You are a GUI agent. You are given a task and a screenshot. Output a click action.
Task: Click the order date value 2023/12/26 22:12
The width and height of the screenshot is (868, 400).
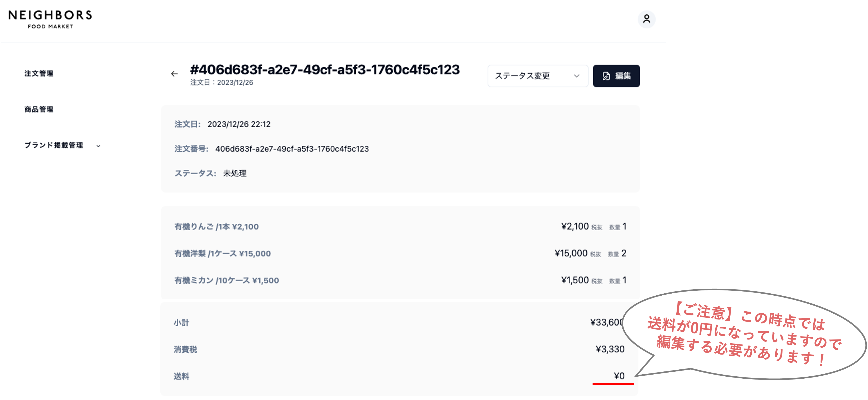coord(239,124)
